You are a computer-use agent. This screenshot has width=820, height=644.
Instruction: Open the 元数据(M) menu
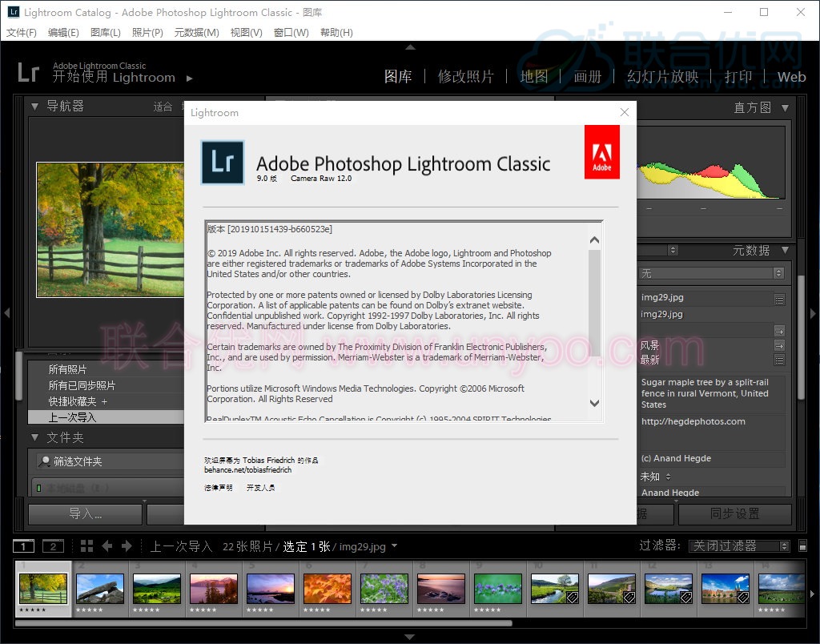click(x=196, y=33)
